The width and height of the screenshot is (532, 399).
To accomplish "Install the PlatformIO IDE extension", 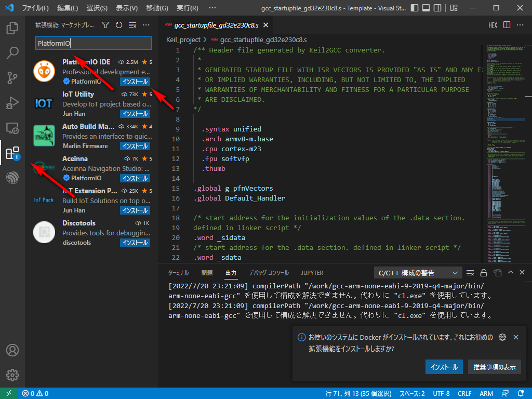I will click(135, 82).
